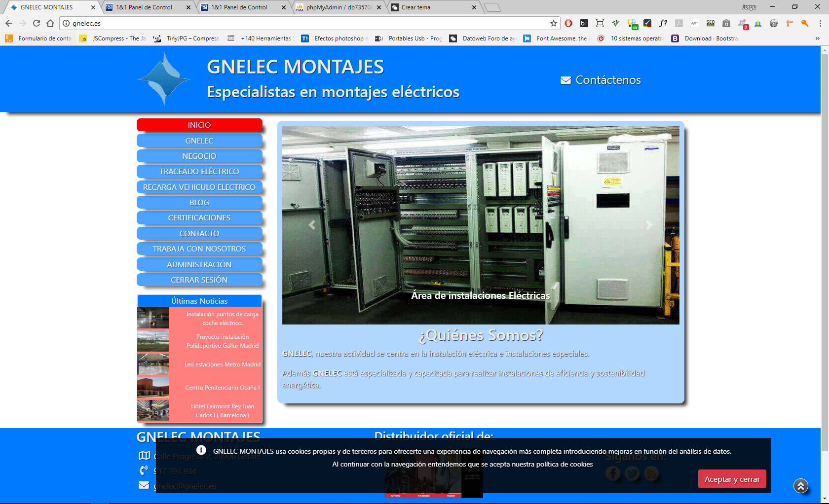829x504 pixels.
Task: Click the Polideportivo Gallur news thumbnail
Action: tap(153, 341)
